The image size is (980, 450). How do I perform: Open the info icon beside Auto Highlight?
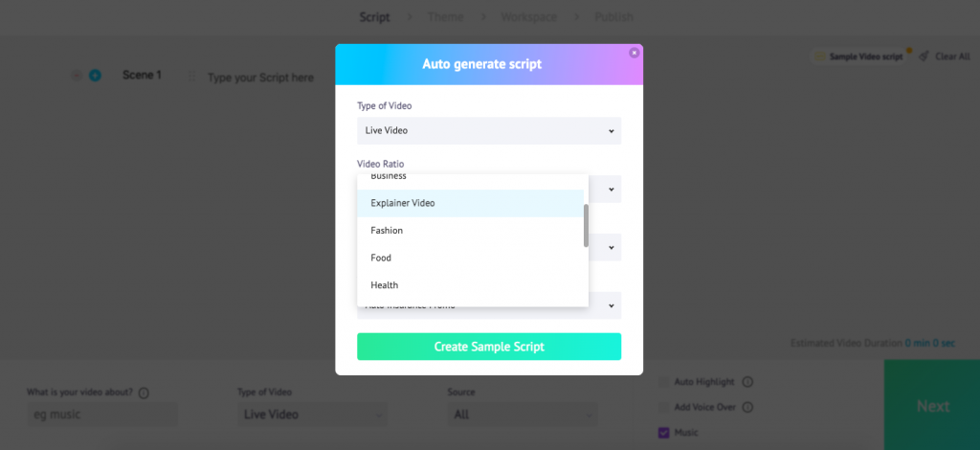747,382
